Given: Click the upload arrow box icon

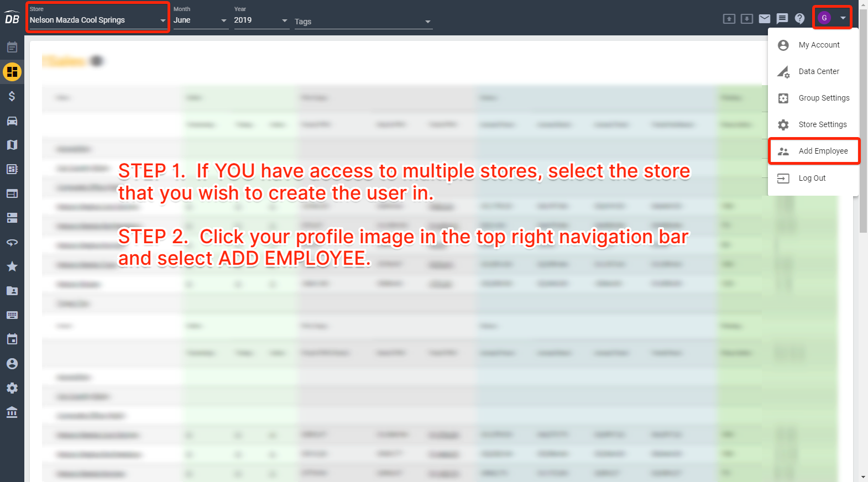Looking at the screenshot, I should pyautogui.click(x=729, y=19).
